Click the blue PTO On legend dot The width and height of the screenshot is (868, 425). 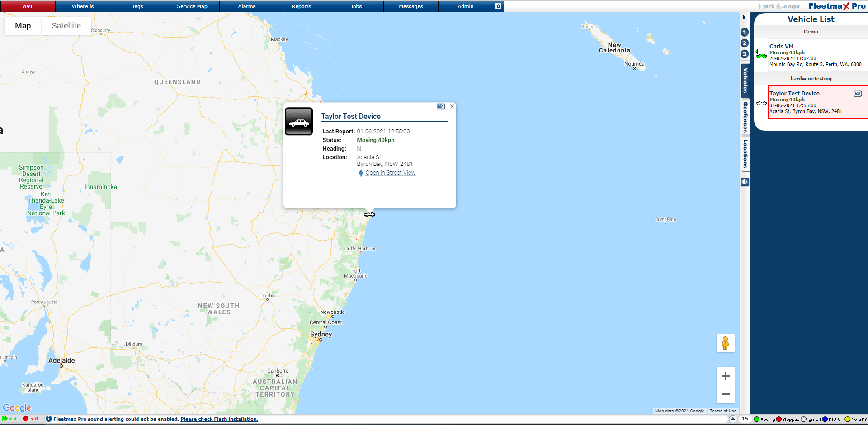[825, 419]
